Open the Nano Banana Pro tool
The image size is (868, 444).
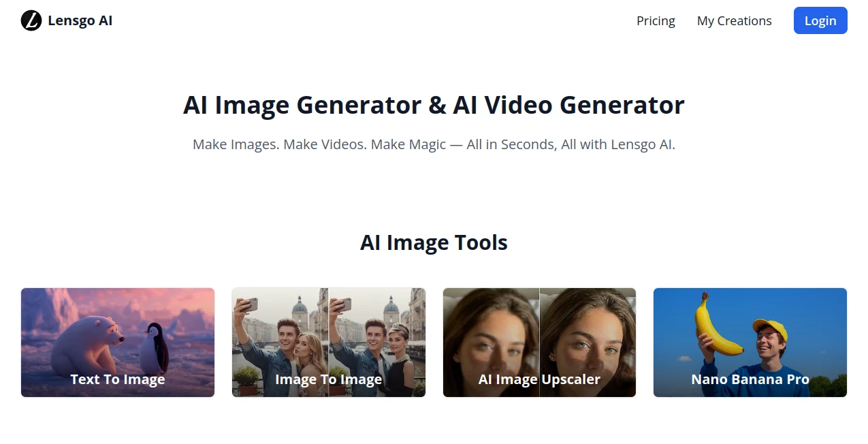750,379
